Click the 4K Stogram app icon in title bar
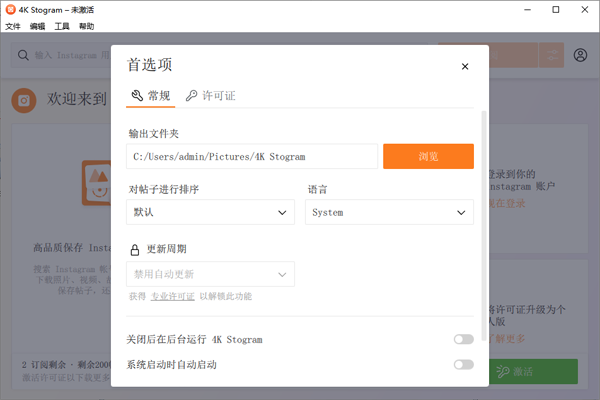 11,10
